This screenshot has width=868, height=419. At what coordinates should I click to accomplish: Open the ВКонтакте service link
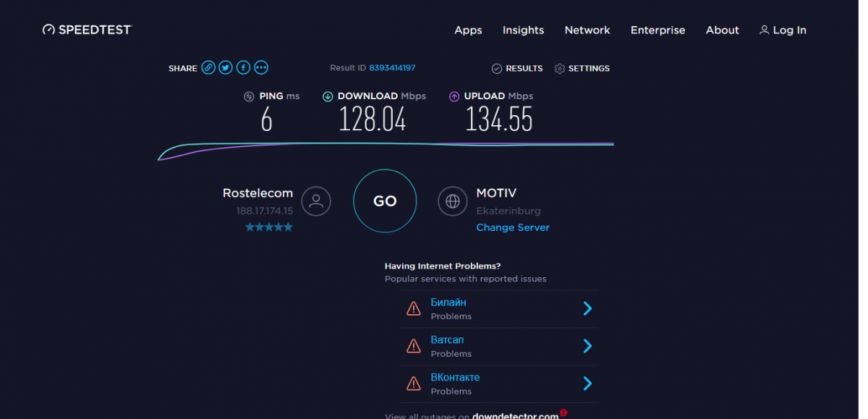click(x=455, y=378)
